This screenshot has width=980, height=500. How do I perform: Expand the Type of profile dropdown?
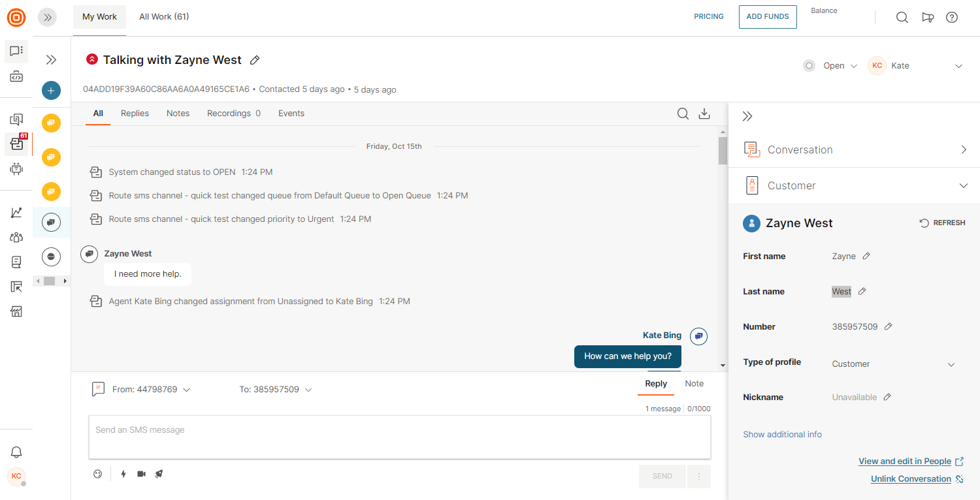(x=951, y=364)
